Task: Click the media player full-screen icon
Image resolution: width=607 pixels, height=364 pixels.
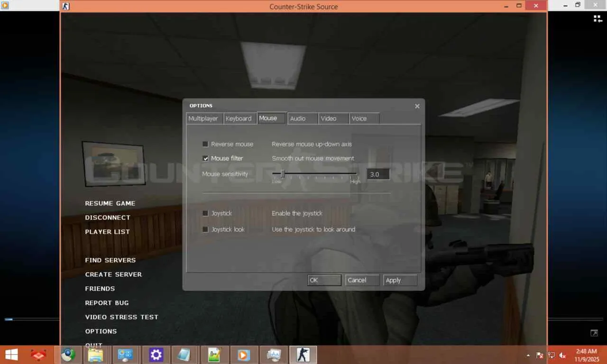Action: point(594,333)
